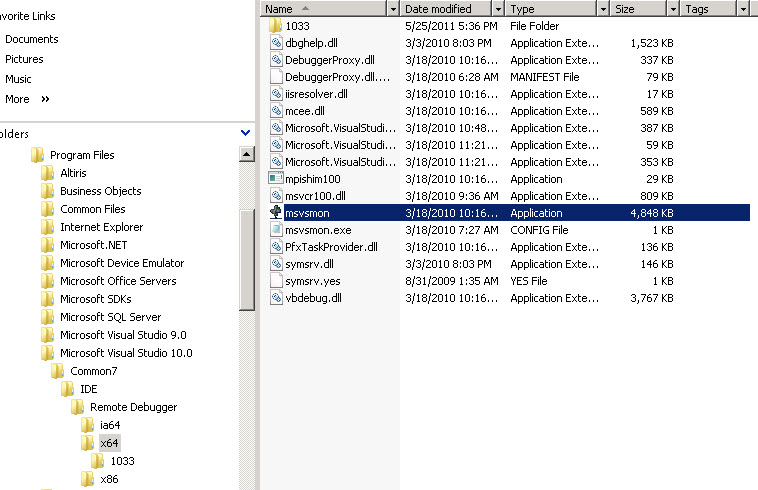Select the msvsmon application icon
Screen dimensions: 758x490
276,213
